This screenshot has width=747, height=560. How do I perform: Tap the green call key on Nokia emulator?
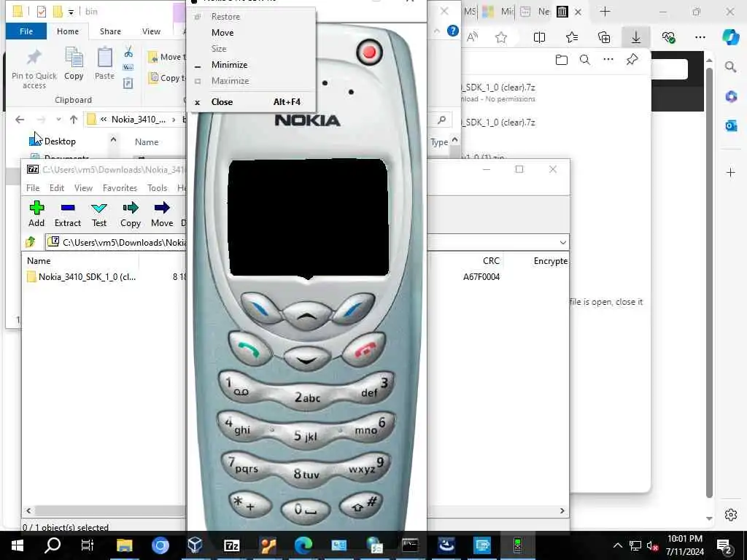click(x=249, y=349)
